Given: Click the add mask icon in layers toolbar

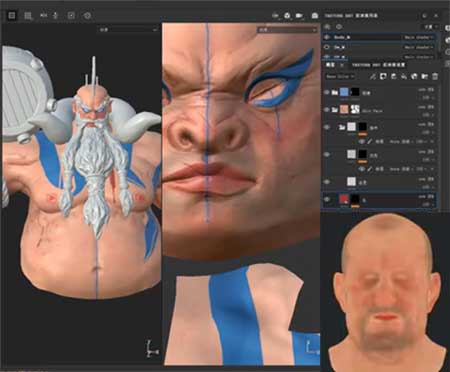Looking at the screenshot, I should pos(383,76).
